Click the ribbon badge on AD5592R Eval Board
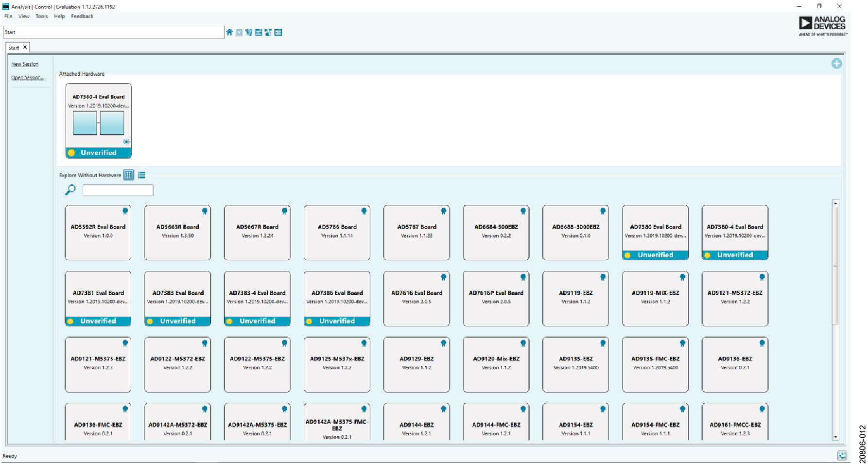The image size is (868, 464). pyautogui.click(x=125, y=211)
